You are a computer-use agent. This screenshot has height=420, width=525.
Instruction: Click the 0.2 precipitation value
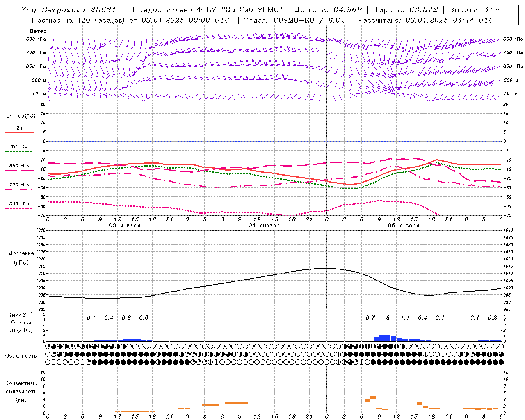(492, 317)
